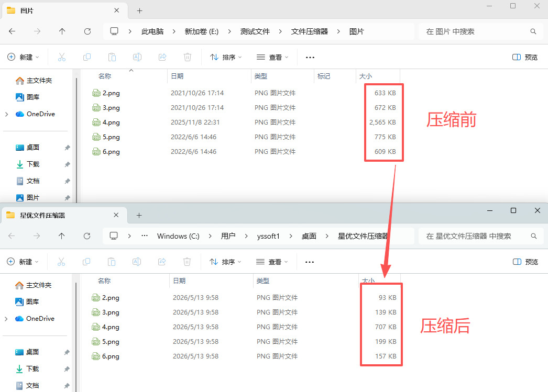This screenshot has width=548, height=392.
Task: Focus 在 星优文件压缩器 中搜索 search field
Action: pyautogui.click(x=481, y=237)
